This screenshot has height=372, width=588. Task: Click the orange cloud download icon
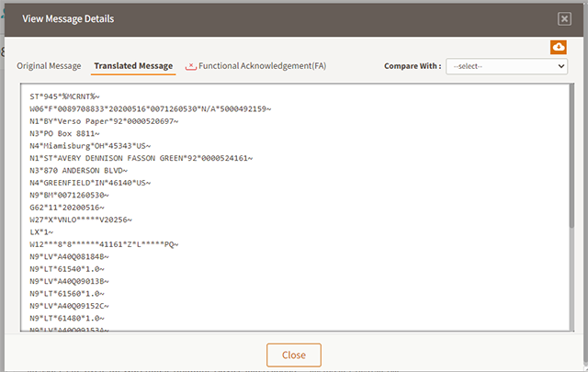pyautogui.click(x=559, y=47)
